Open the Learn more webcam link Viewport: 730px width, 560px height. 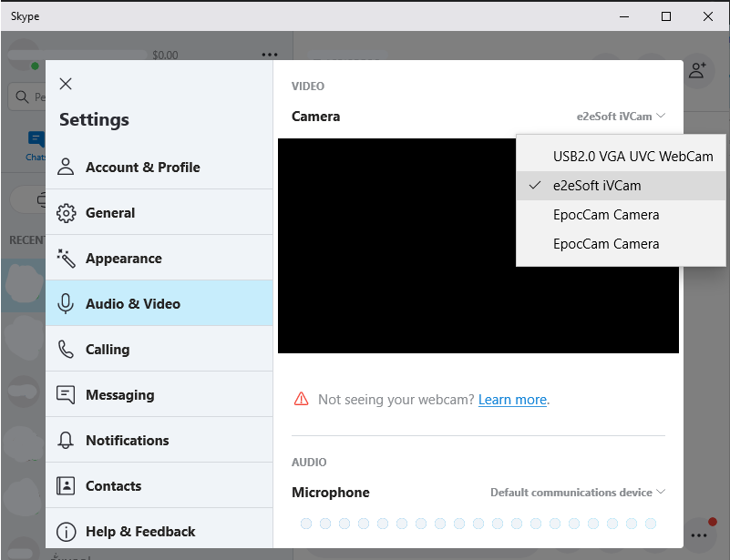click(x=512, y=400)
